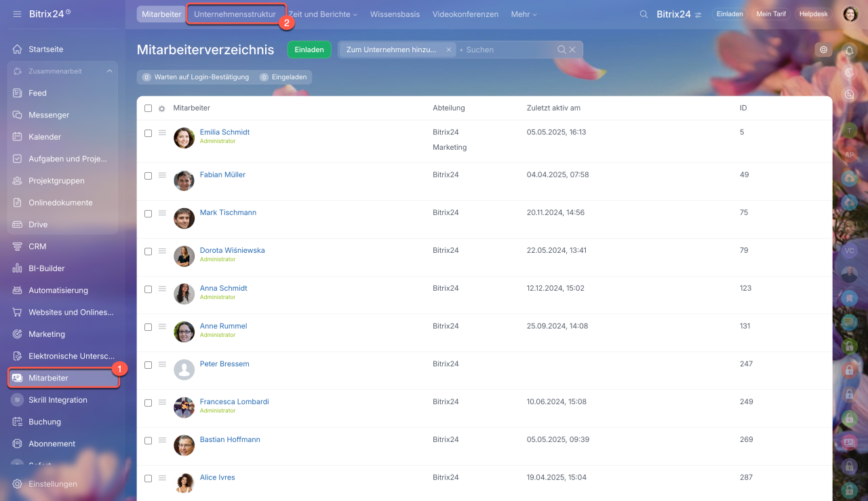Clear the search field with the X icon
The height and width of the screenshot is (501, 868).
572,49
